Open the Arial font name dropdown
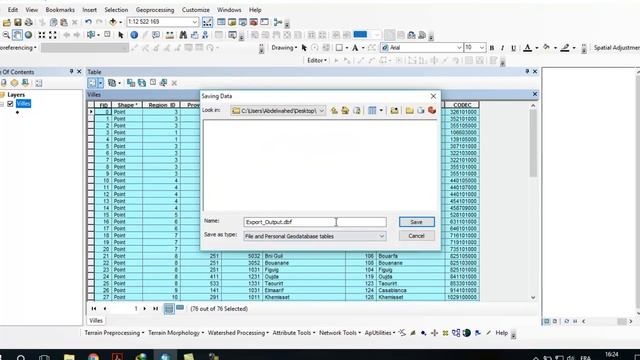The width and height of the screenshot is (640, 360). pos(459,48)
